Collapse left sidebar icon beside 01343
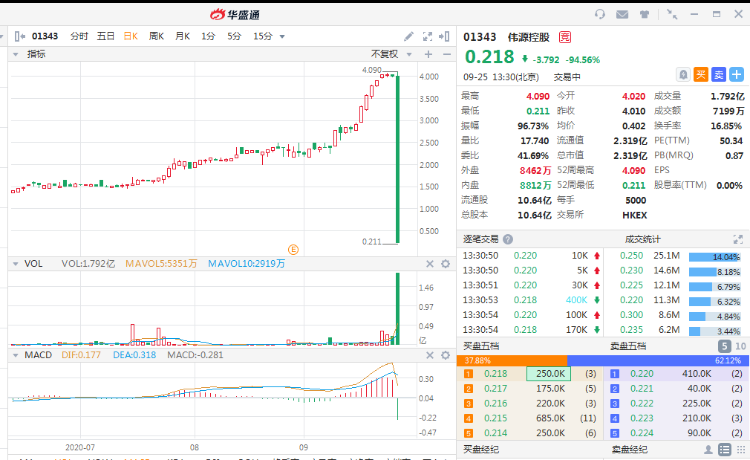 pyautogui.click(x=20, y=36)
